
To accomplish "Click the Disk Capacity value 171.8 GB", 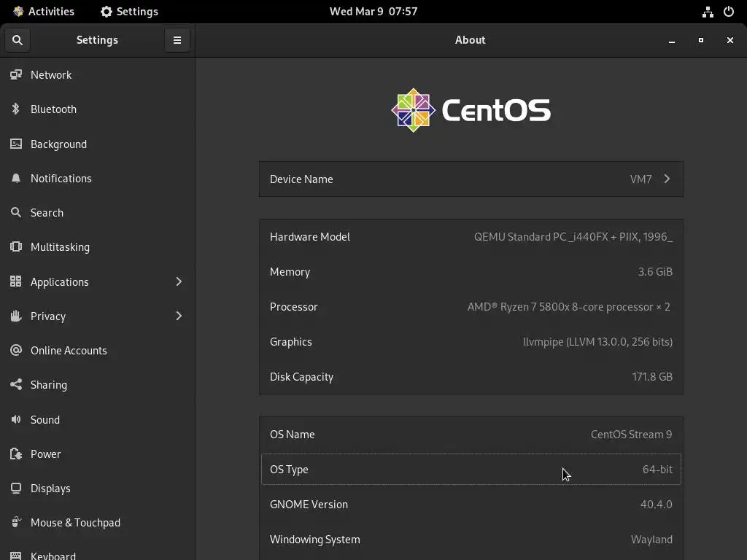I will (x=652, y=377).
